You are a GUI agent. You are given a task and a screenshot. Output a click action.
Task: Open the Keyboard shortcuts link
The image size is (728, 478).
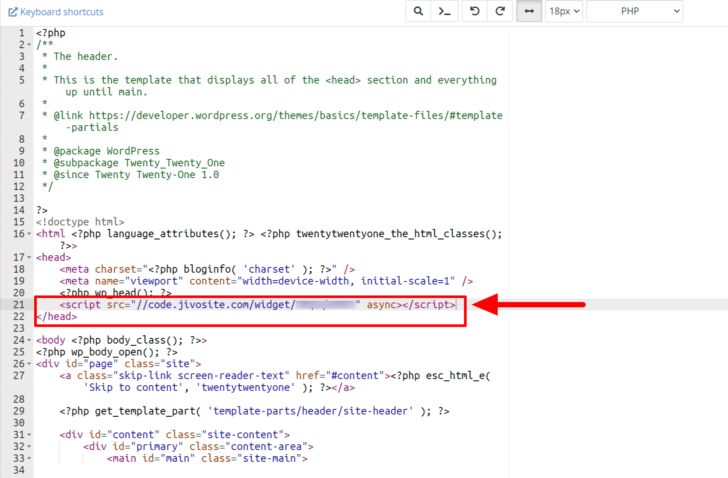pos(56,12)
